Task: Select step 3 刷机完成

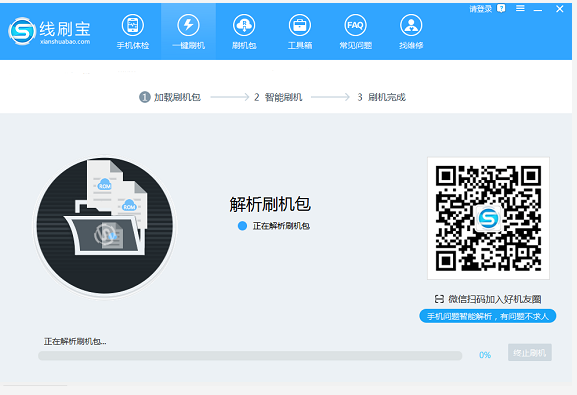Action: pos(381,97)
